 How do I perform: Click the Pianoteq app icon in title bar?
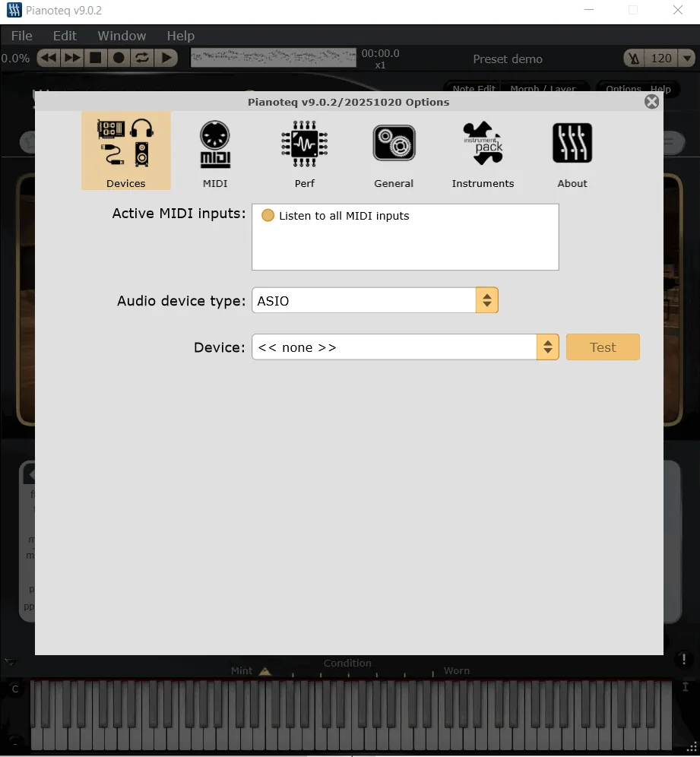pyautogui.click(x=14, y=10)
